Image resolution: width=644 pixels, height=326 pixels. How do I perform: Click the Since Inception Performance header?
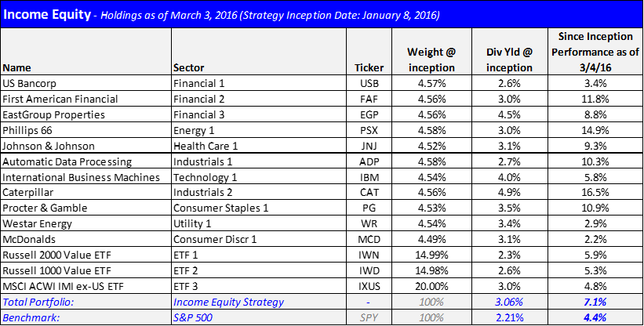click(595, 51)
